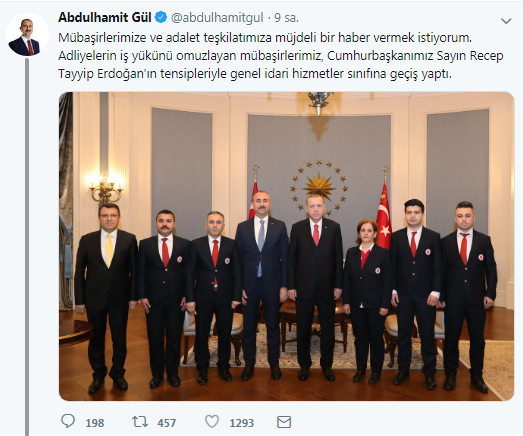Screen dimensions: 523x436
Task: Click the 1293 likes count
Action: [241, 423]
